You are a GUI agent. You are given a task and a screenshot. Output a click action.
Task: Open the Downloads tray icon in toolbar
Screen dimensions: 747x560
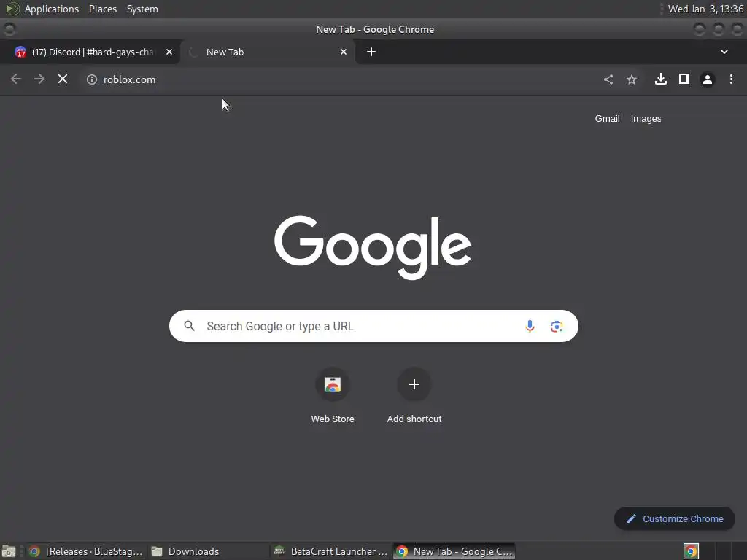point(660,79)
